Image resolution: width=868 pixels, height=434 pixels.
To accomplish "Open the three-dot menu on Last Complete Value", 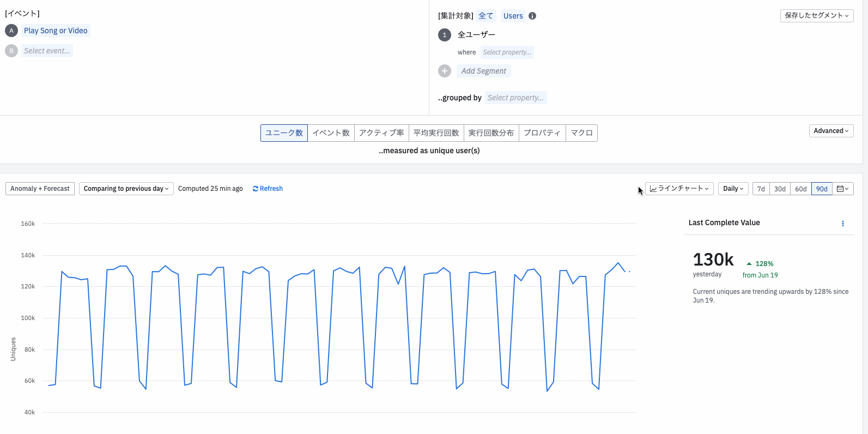I will pyautogui.click(x=843, y=224).
